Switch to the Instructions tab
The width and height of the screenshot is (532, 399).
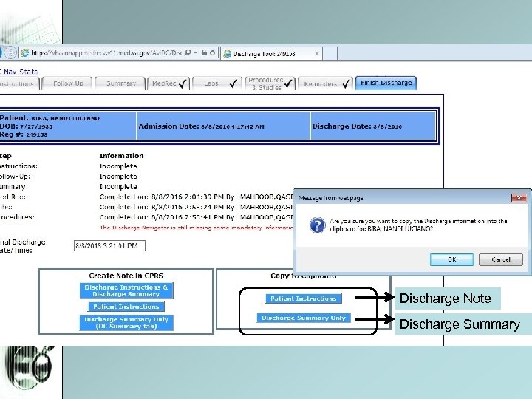pyautogui.click(x=19, y=83)
